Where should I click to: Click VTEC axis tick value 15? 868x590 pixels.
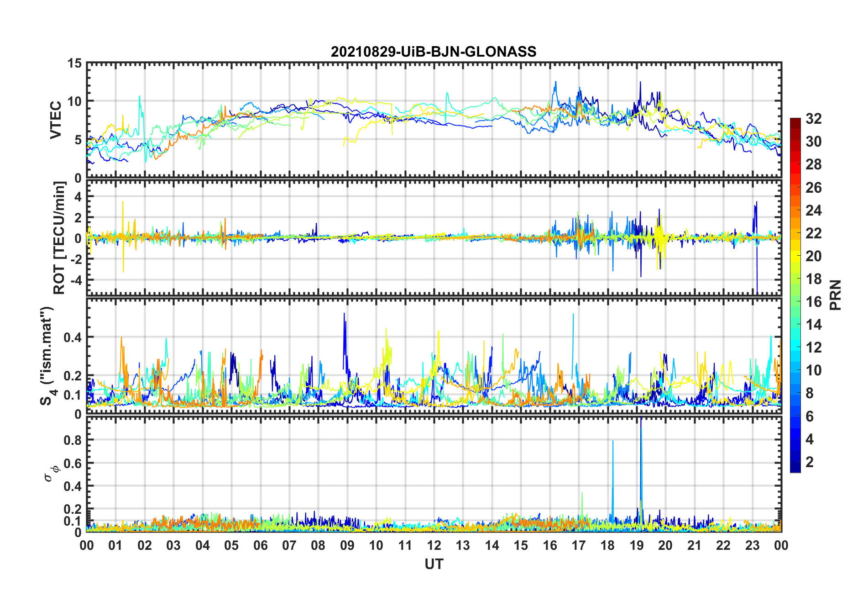(x=74, y=63)
